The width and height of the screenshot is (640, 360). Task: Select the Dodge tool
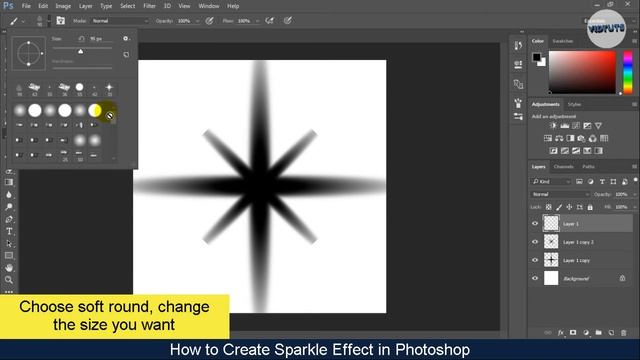9,207
